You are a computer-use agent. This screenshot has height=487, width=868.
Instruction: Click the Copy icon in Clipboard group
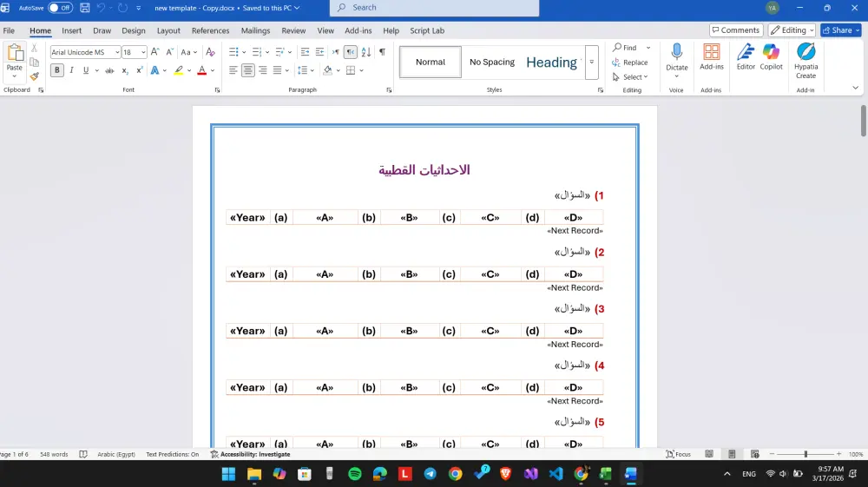(x=35, y=62)
